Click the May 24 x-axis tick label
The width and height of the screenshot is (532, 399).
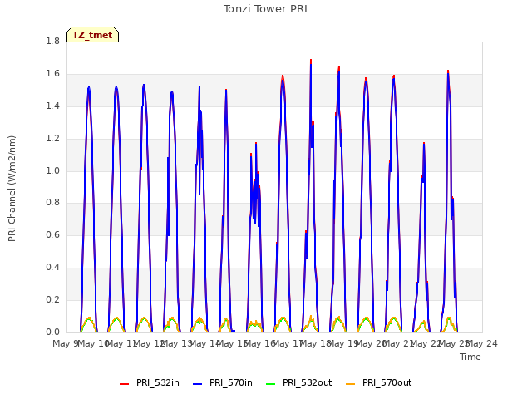coord(482,344)
